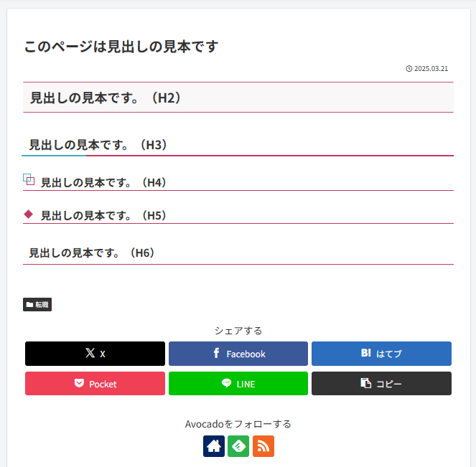Open the 転職 category tag
This screenshot has height=467, width=476.
(x=37, y=305)
